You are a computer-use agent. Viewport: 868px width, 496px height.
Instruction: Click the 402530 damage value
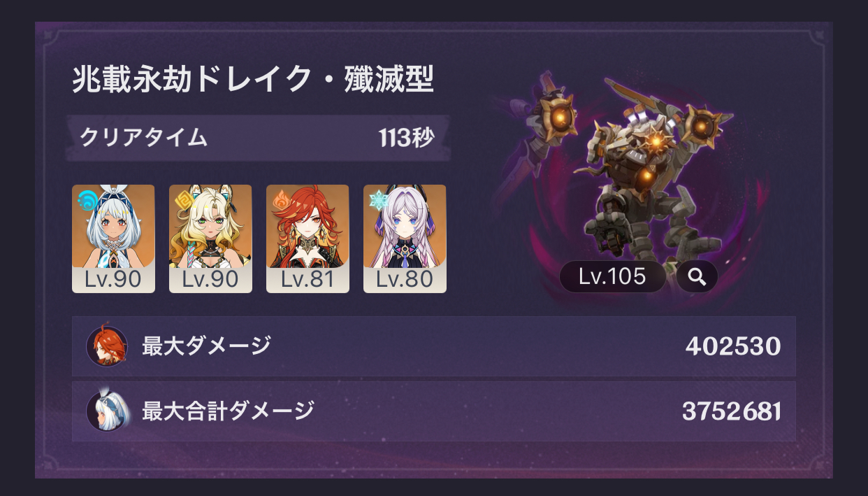point(733,346)
